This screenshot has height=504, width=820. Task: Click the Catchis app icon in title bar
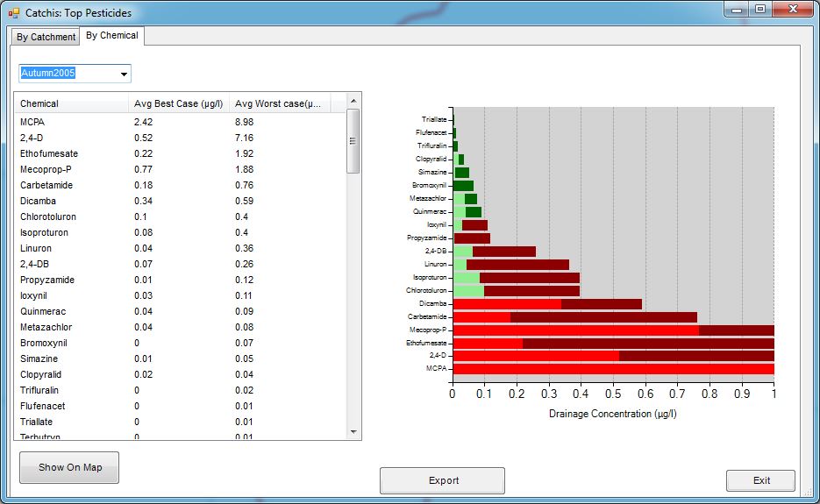click(13, 13)
